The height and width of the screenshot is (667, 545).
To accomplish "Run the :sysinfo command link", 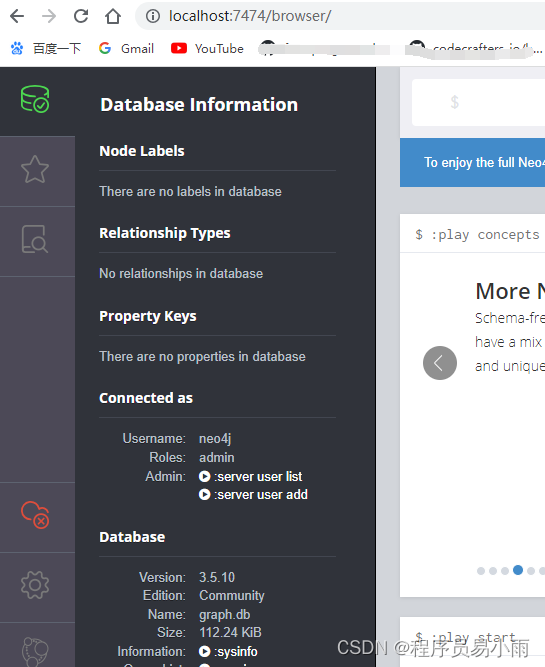I will pos(228,652).
